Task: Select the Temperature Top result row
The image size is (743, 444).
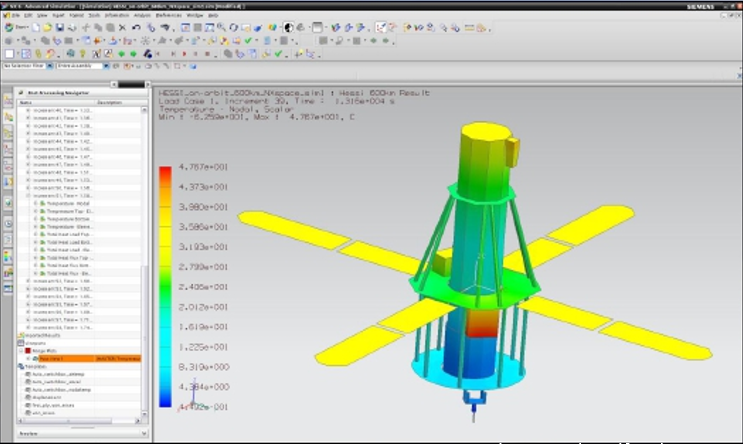Action: (x=70, y=211)
